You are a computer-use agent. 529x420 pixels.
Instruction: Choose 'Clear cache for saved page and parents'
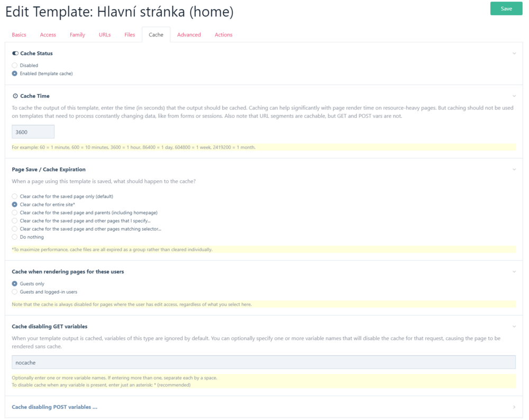click(x=15, y=213)
